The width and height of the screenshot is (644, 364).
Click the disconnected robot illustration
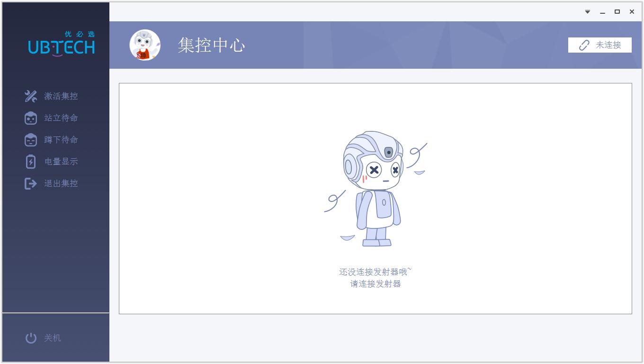click(376, 189)
